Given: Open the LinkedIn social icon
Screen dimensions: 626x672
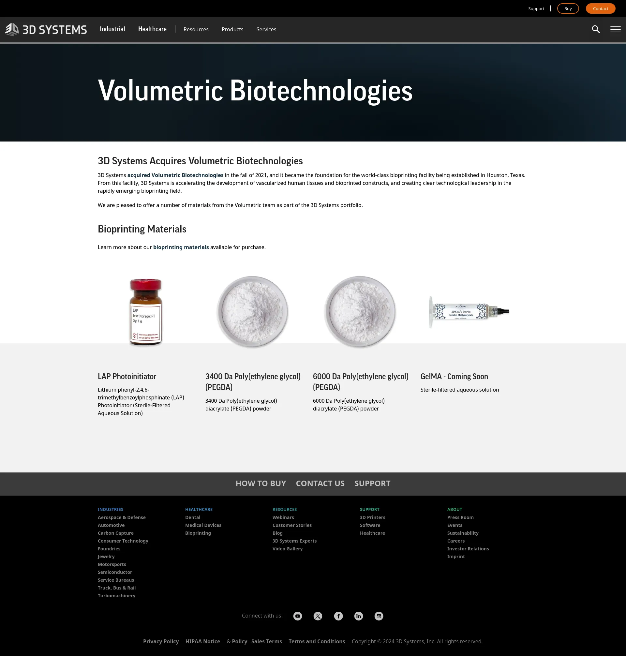Looking at the screenshot, I should click(x=359, y=616).
